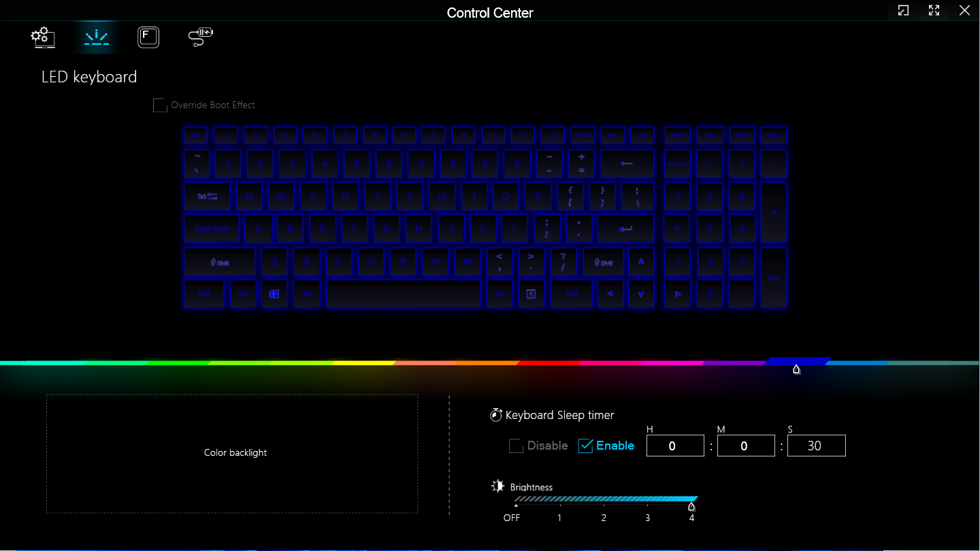The image size is (980, 551).
Task: Toggle the Override Boot Effect checkbox
Action: pyautogui.click(x=160, y=105)
